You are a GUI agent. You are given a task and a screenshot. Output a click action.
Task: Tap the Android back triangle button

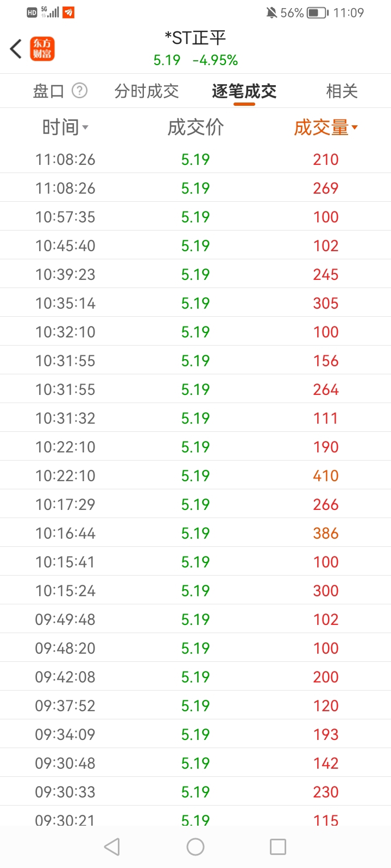(112, 847)
